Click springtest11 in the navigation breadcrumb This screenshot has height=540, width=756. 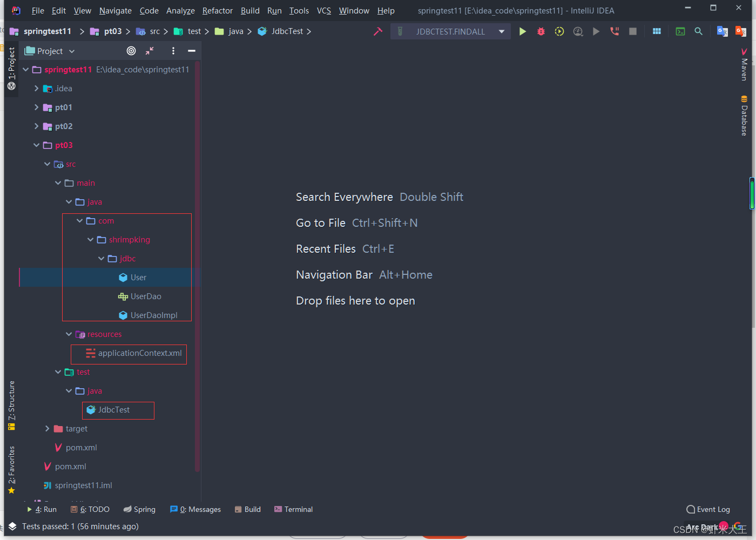(x=40, y=31)
